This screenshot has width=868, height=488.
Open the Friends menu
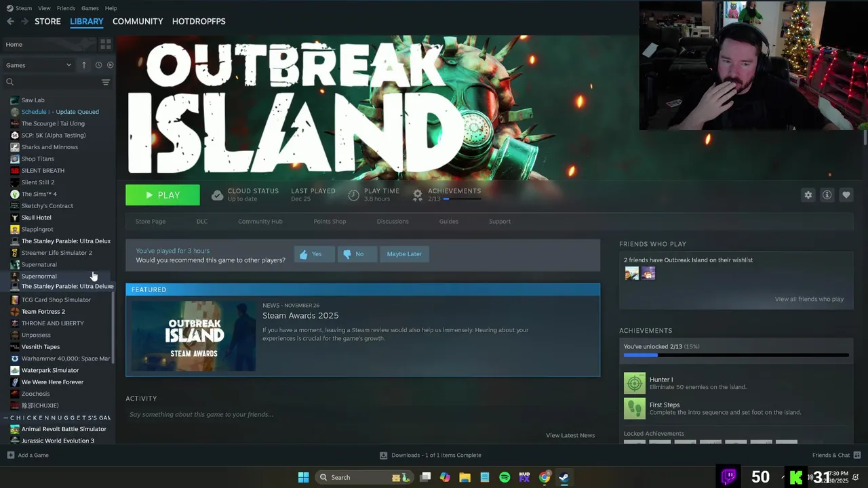66,8
